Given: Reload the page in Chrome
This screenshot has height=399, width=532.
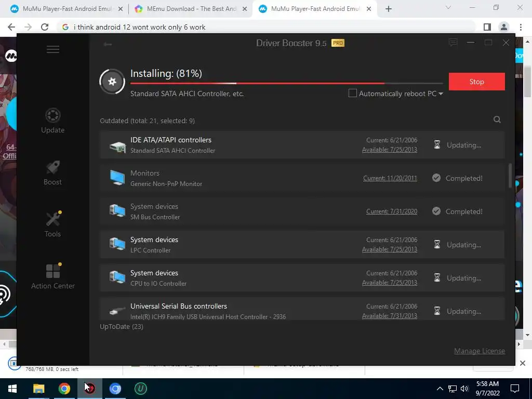Looking at the screenshot, I should pyautogui.click(x=45, y=27).
